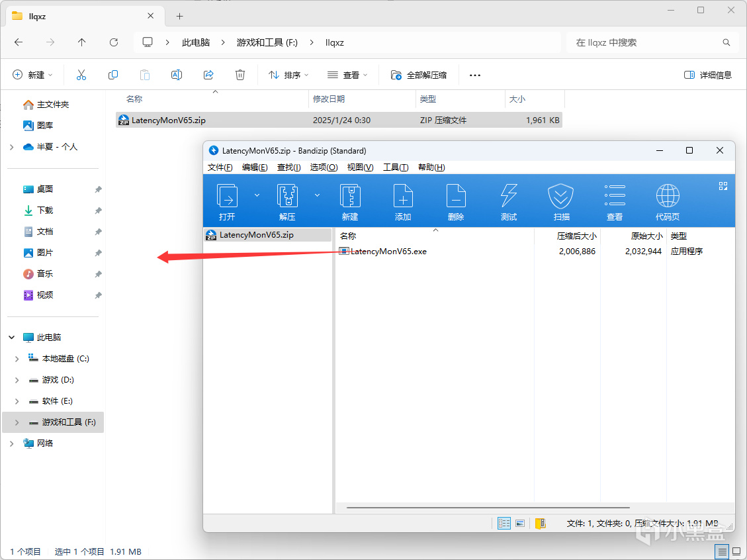Open Bandizip 文件(F) menu
The image size is (747, 560).
pos(220,167)
